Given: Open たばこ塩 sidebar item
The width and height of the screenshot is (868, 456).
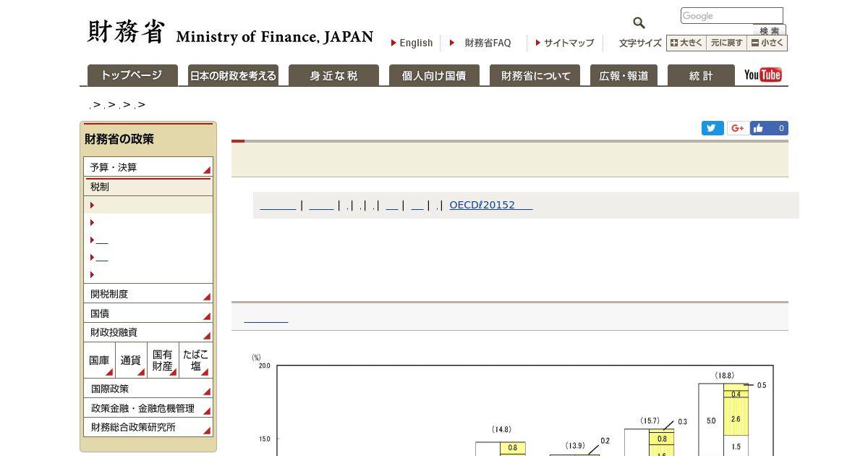Looking at the screenshot, I should tap(195, 360).
